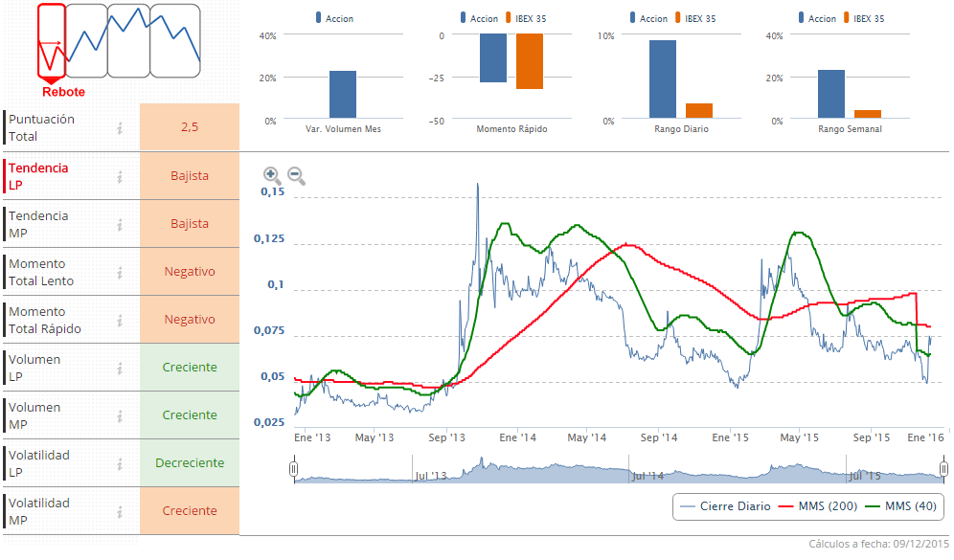This screenshot has width=954, height=560.
Task: Click the zoom in magnifier icon
Action: (272, 175)
